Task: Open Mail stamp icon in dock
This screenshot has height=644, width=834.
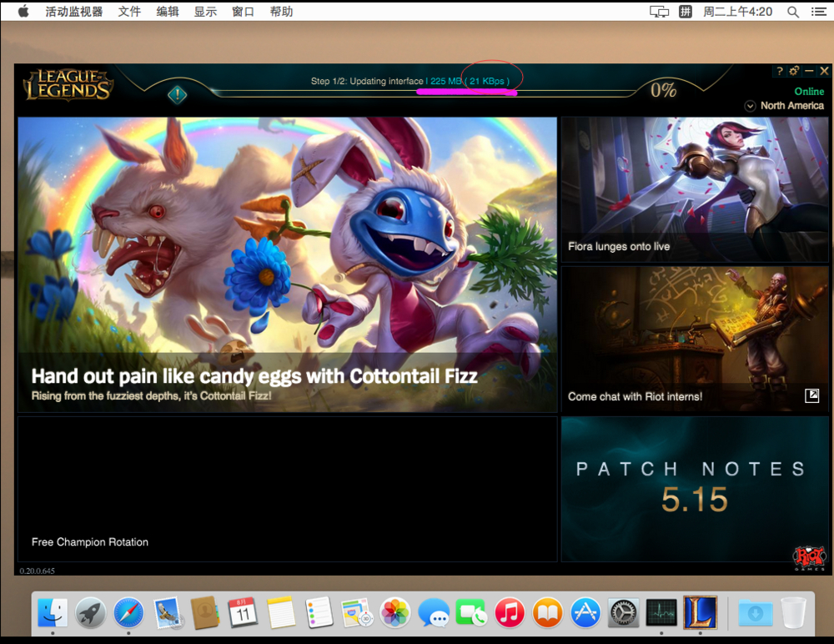Action: pos(168,612)
